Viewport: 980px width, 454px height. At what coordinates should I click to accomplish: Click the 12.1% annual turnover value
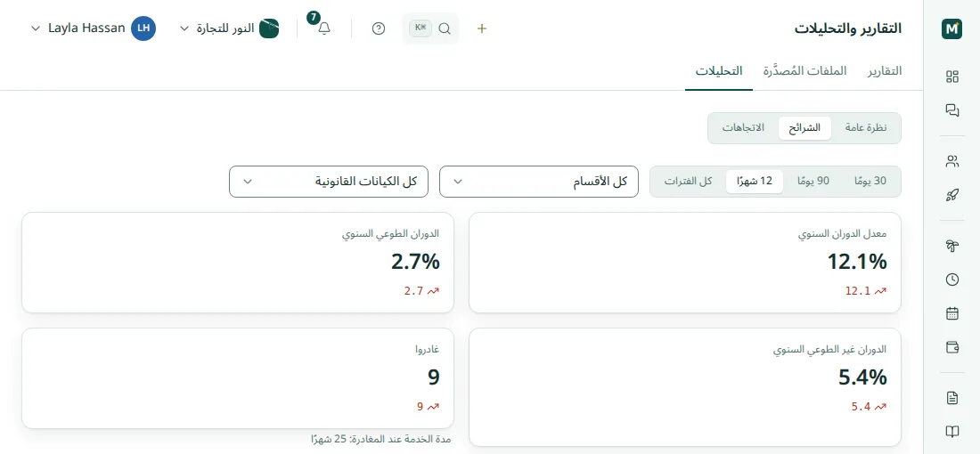click(856, 262)
